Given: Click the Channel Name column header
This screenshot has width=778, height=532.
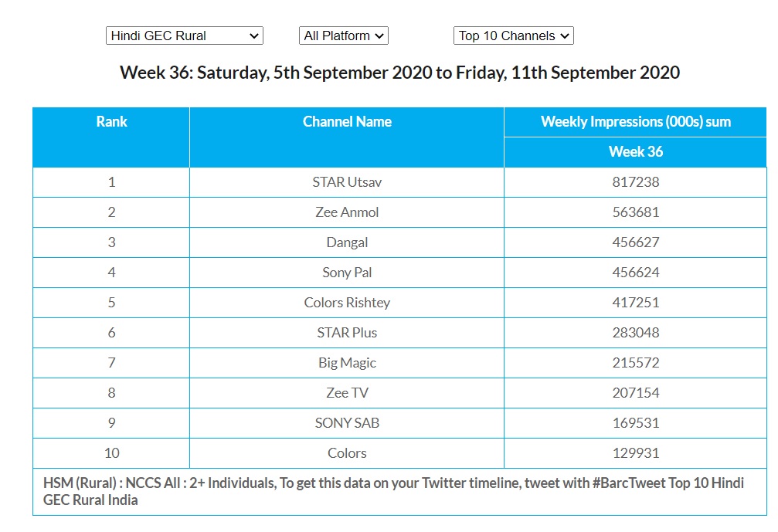Looking at the screenshot, I should [347, 122].
